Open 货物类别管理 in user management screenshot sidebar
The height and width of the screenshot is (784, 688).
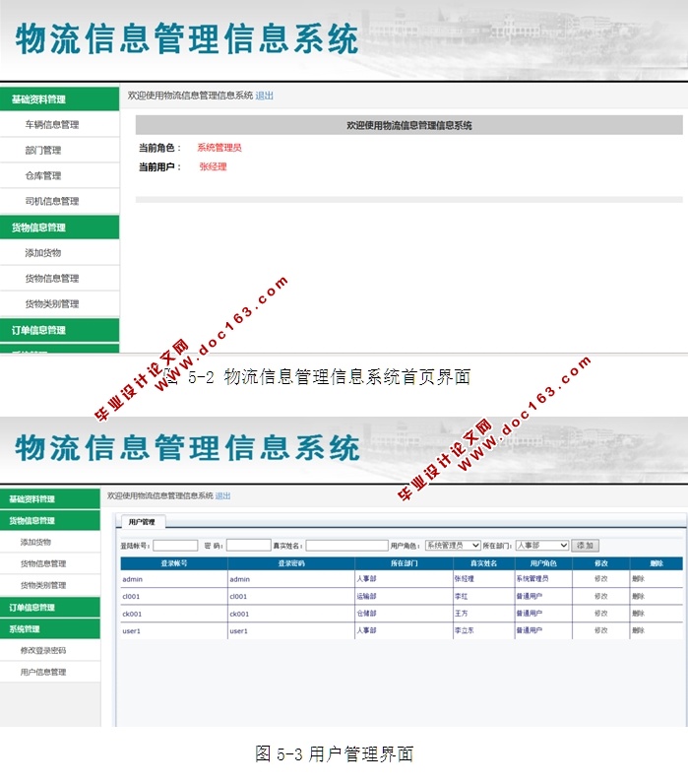tap(43, 585)
